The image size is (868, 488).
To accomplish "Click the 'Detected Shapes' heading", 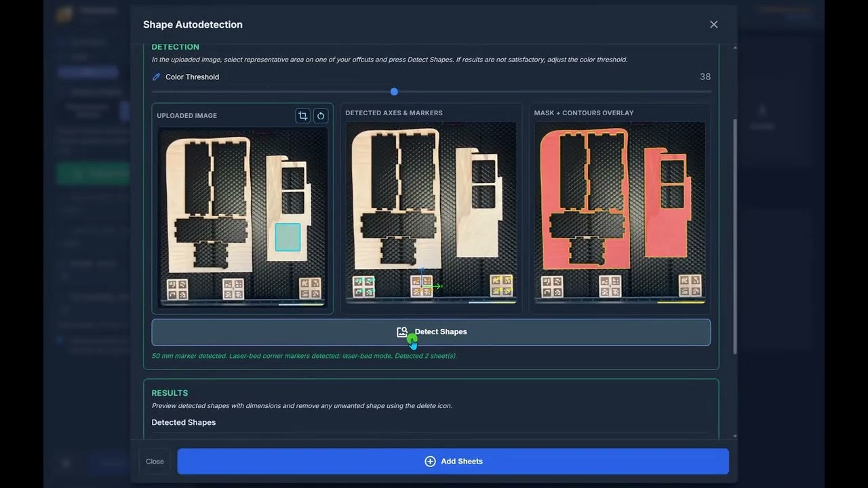I will 184,422.
